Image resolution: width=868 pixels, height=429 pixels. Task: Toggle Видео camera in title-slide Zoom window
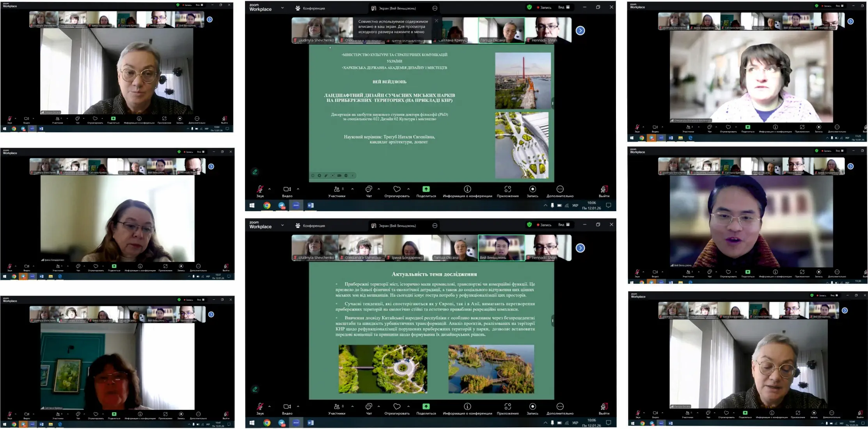287,190
